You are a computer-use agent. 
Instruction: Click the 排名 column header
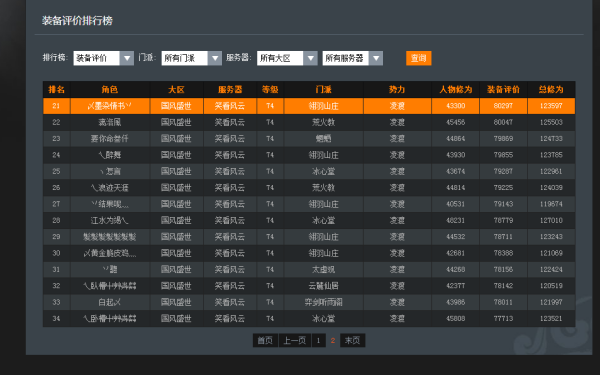tap(57, 90)
